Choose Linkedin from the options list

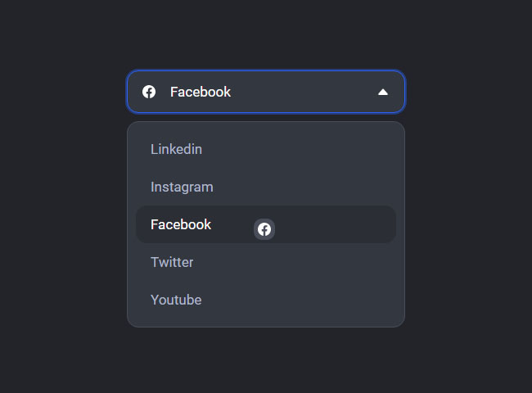click(177, 149)
